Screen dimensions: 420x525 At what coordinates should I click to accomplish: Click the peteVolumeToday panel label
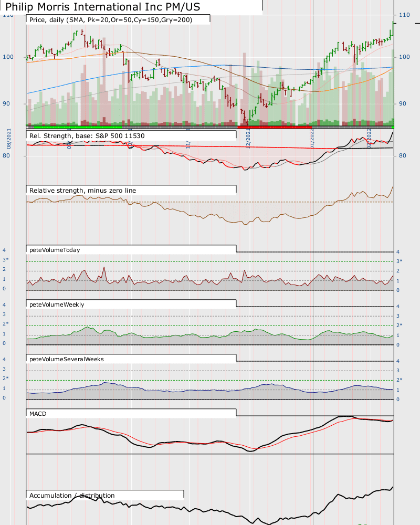pyautogui.click(x=55, y=250)
